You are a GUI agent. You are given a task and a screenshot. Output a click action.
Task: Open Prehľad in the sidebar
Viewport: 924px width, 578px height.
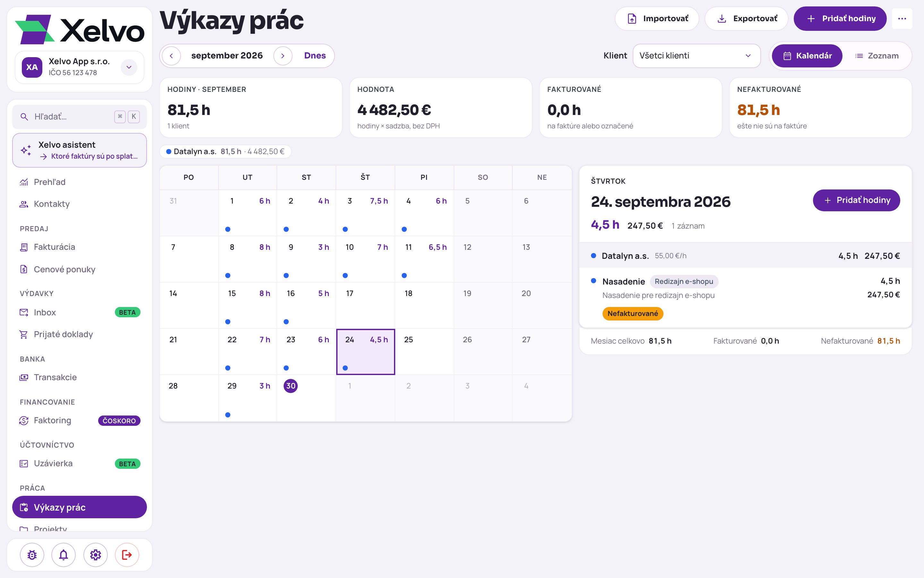[x=80, y=182]
